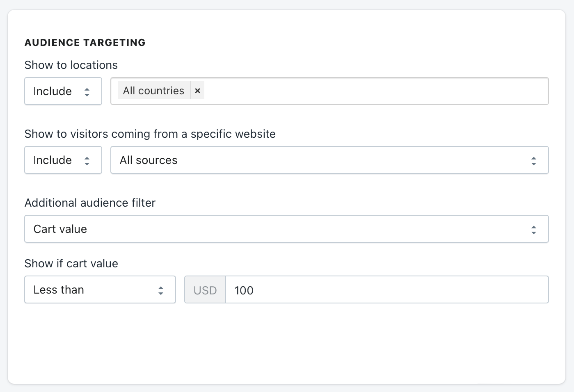Image resolution: width=574 pixels, height=392 pixels.
Task: Open the website source Include dropdown
Action: [63, 160]
